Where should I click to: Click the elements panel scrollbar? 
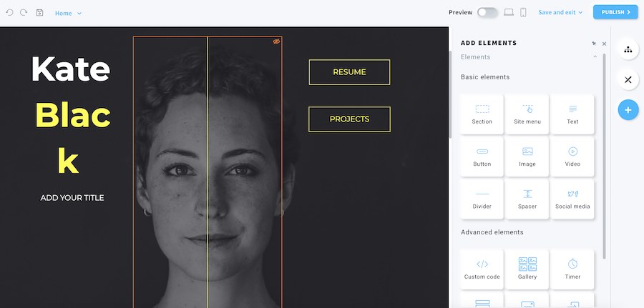604,156
